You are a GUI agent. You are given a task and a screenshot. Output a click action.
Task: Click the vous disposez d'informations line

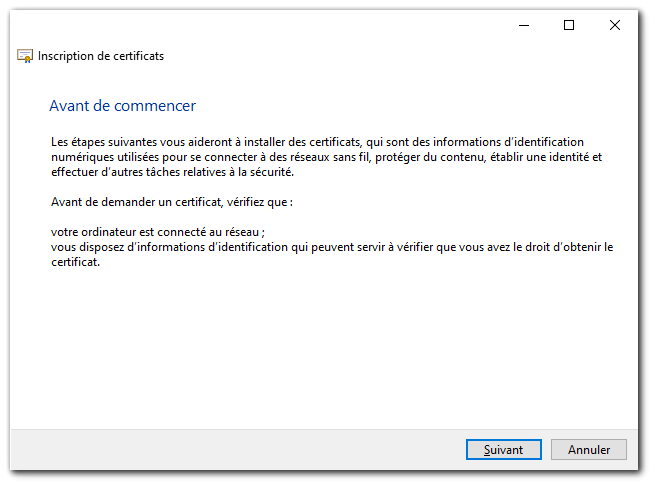332,247
